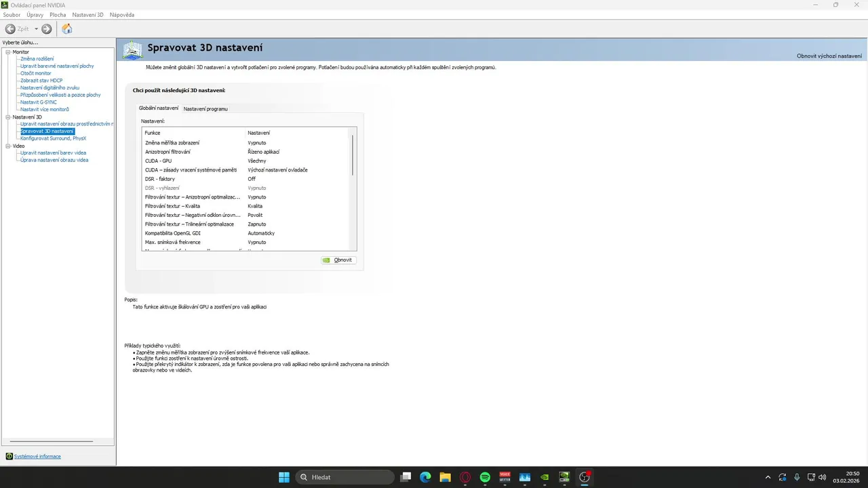Select the Anizotropní filtrování row
Image resolution: width=868 pixels, height=488 pixels.
click(x=245, y=152)
